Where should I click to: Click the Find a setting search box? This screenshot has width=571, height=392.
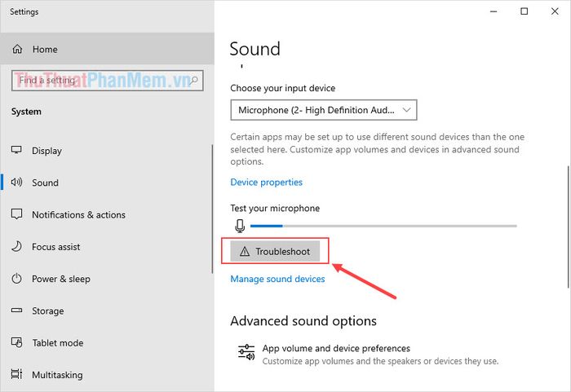pyautogui.click(x=108, y=81)
